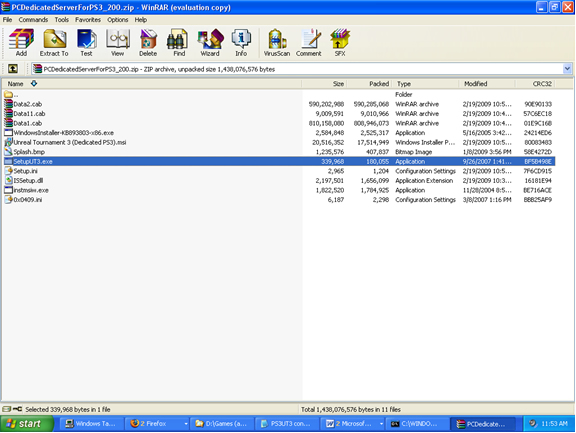Select WindowsInstaller-KB893803-x86.exe file
The height and width of the screenshot is (433, 576).
tap(64, 133)
